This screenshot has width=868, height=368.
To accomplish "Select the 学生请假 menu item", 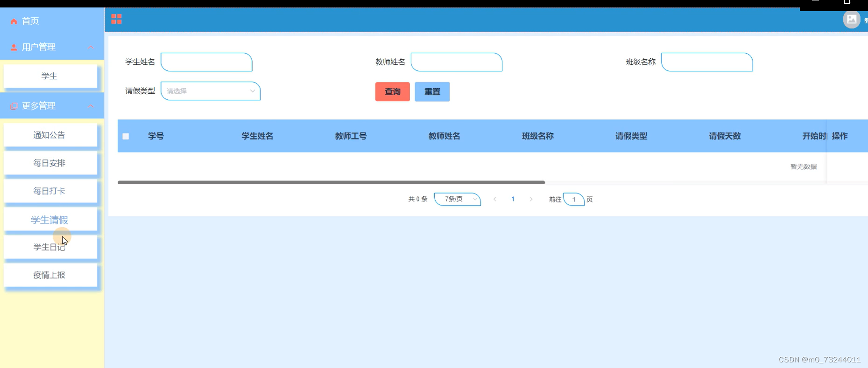I will [x=50, y=220].
